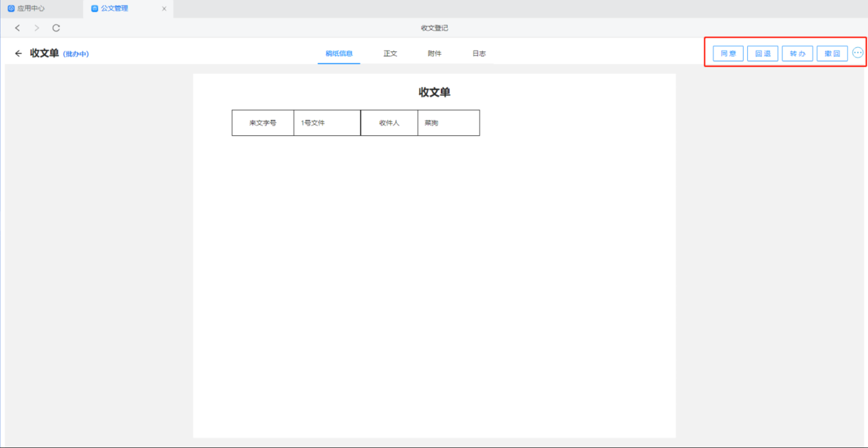The width and height of the screenshot is (868, 448).
Task: Select the 菜狗 recipient cell
Action: pyautogui.click(x=448, y=123)
